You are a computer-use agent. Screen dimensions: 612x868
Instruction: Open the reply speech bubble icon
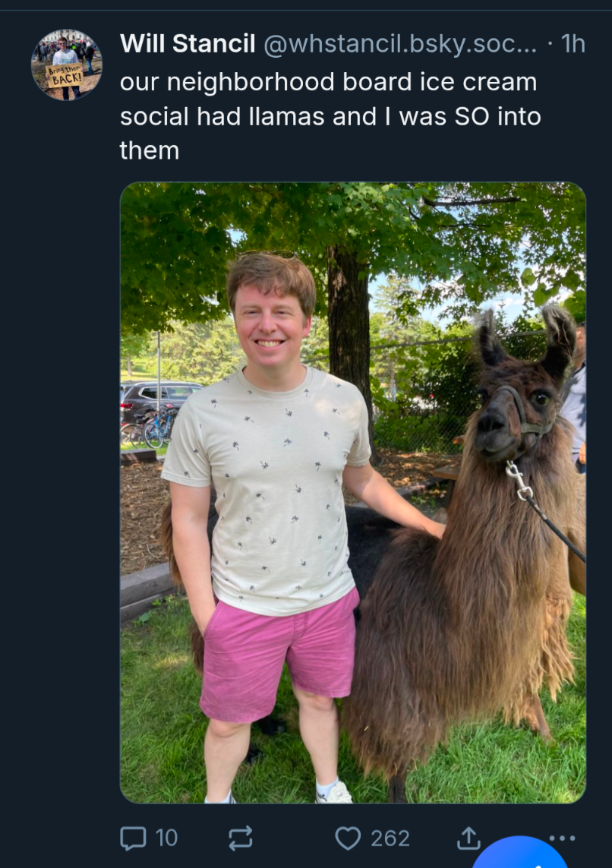133,838
